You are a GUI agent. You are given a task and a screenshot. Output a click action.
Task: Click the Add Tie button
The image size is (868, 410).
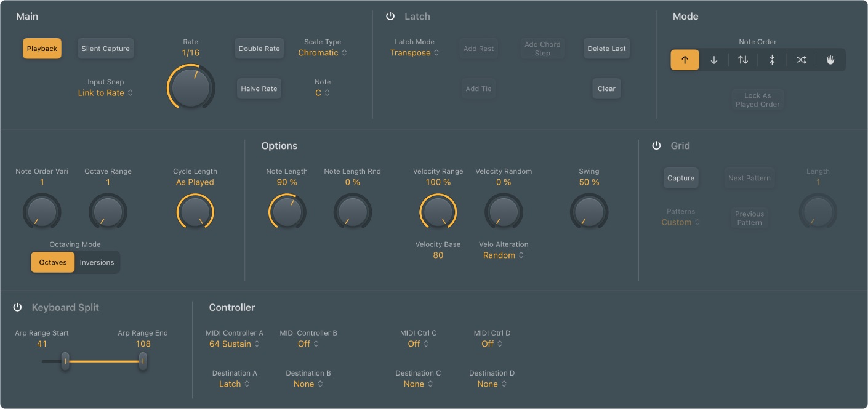[x=478, y=89]
